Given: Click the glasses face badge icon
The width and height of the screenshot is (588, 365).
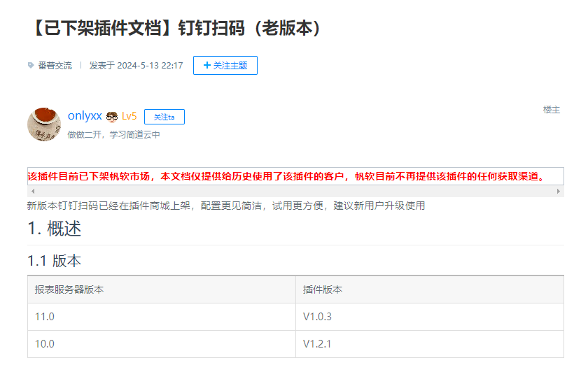Looking at the screenshot, I should click(x=112, y=117).
